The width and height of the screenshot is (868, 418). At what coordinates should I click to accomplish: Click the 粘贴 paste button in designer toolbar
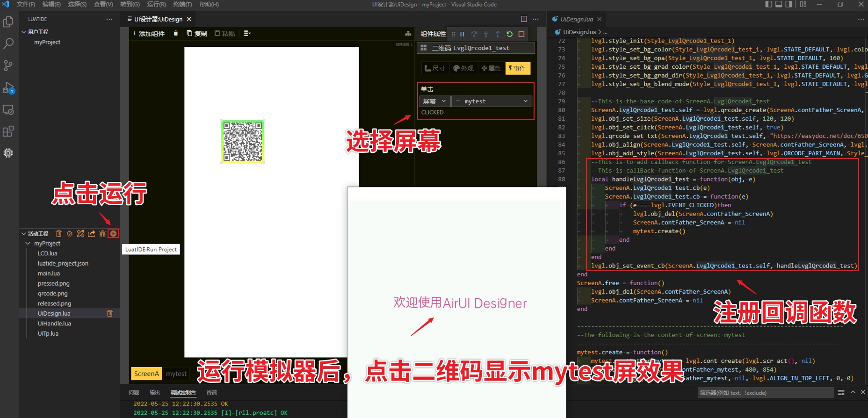click(225, 33)
